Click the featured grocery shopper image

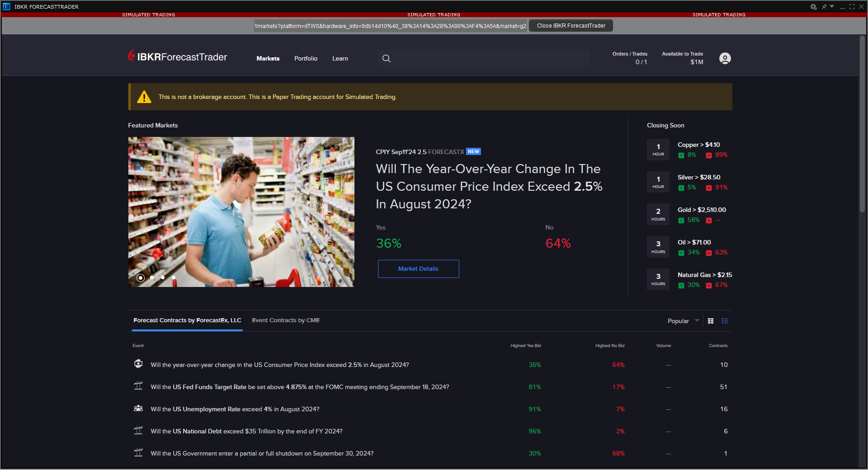(241, 212)
